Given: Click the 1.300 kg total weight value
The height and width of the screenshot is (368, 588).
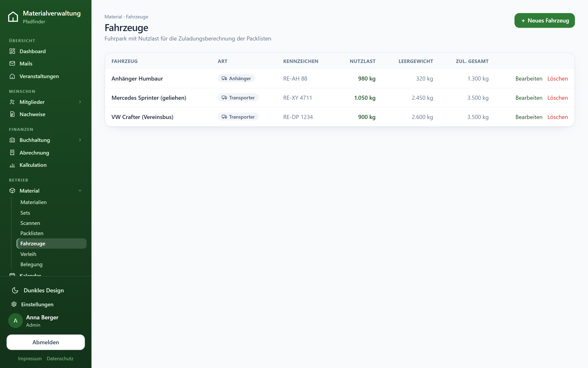Looking at the screenshot, I should pos(478,79).
